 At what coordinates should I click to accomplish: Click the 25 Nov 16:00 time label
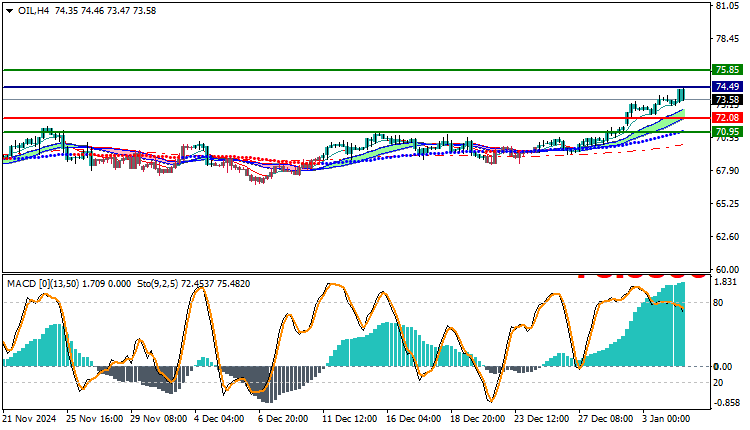[x=94, y=419]
